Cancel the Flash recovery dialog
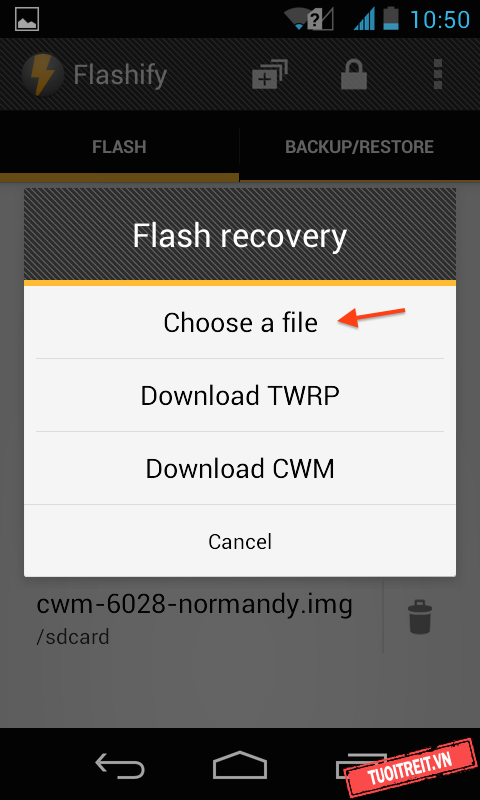 pyautogui.click(x=240, y=541)
